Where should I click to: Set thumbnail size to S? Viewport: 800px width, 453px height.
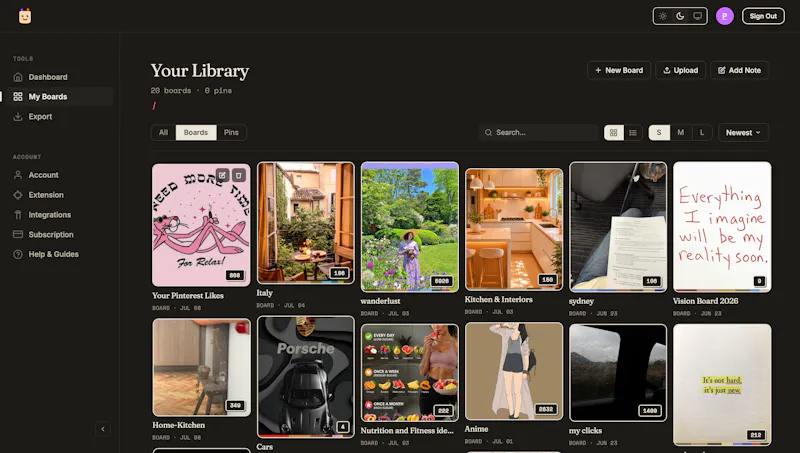(659, 133)
